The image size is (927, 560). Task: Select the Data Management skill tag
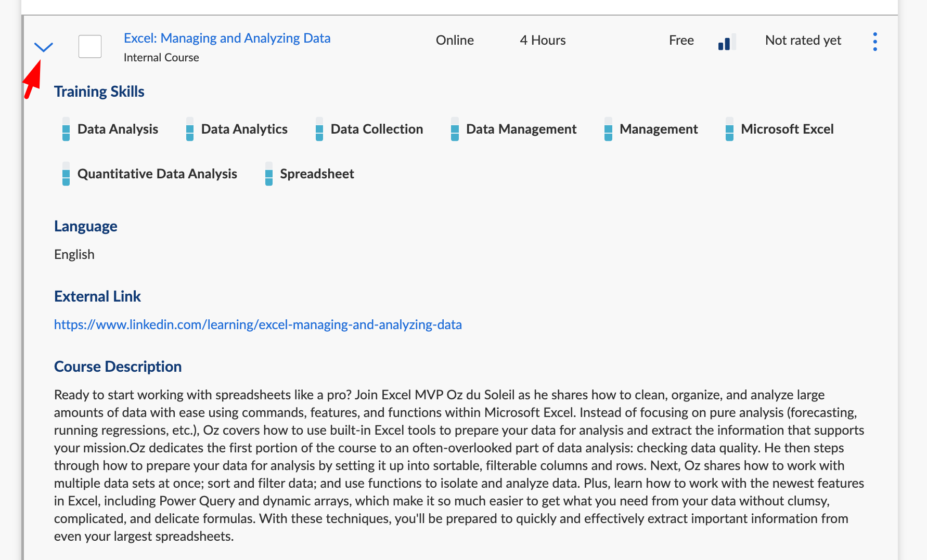click(x=521, y=129)
